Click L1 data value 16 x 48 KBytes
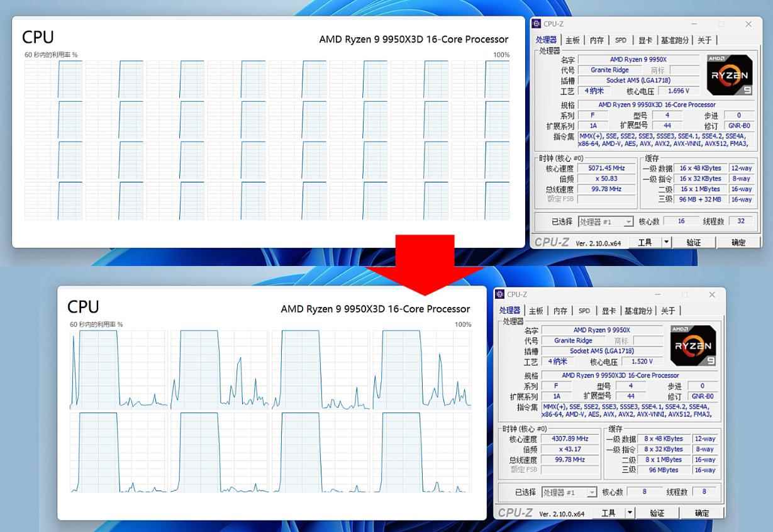The height and width of the screenshot is (532, 773). tap(700, 169)
